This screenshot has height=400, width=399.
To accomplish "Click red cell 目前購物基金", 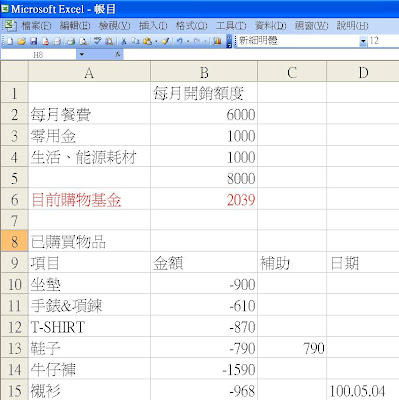I will 89,200.
